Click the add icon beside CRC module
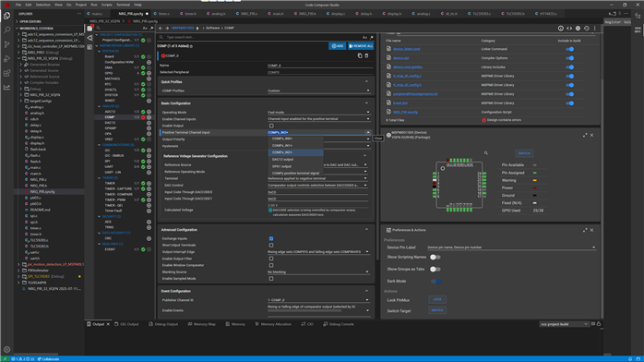644x362 pixels. (149, 238)
